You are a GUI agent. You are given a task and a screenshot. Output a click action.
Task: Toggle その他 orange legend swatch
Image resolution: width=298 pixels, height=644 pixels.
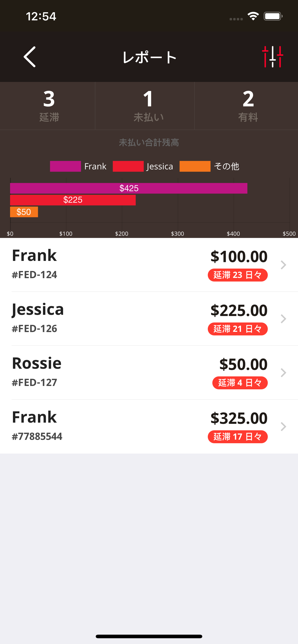pyautogui.click(x=195, y=166)
